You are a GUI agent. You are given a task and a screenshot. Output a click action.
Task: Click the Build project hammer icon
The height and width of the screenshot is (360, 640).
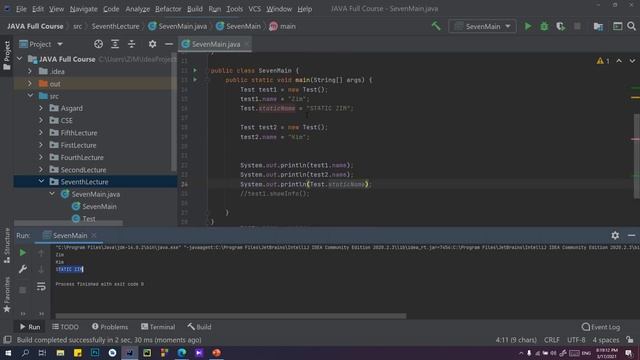pos(436,26)
